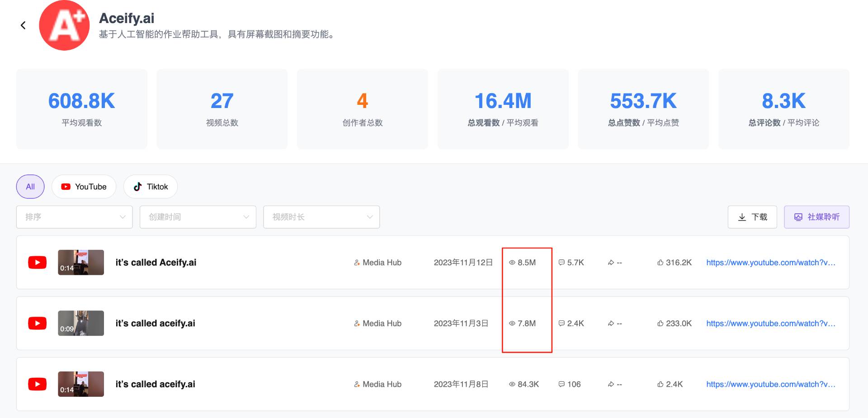Click the date 2023年11月12日
Viewport: 868px width, 418px height.
coord(463,263)
